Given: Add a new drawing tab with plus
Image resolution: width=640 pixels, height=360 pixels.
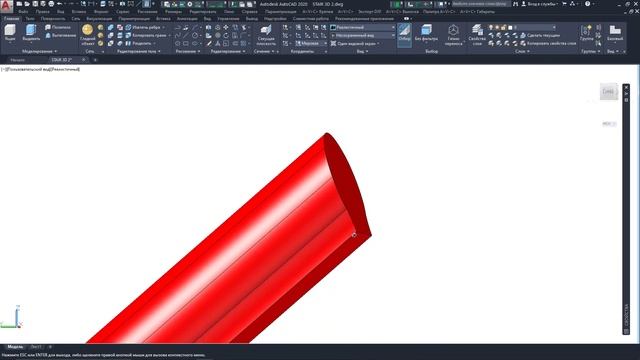Looking at the screenshot, I should [95, 60].
